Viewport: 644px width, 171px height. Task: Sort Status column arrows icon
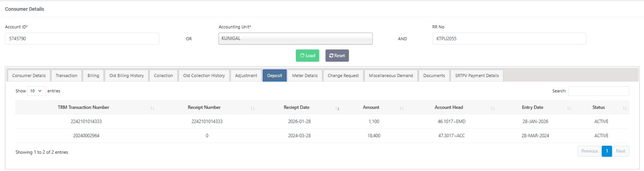click(625, 108)
